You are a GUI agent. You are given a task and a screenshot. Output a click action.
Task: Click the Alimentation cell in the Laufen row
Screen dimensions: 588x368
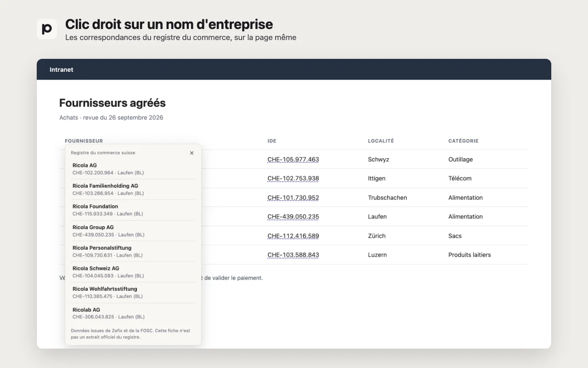click(465, 217)
